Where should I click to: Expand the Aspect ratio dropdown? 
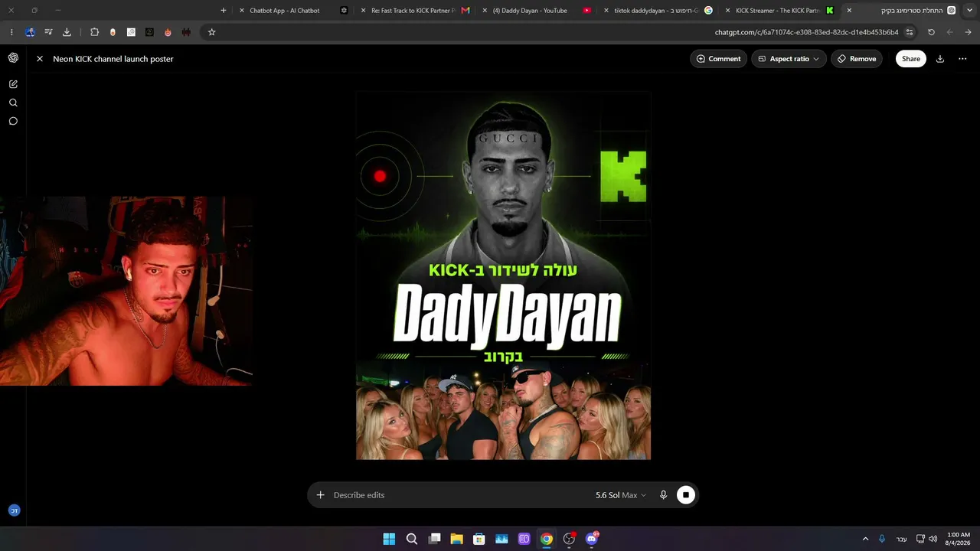[x=789, y=59]
